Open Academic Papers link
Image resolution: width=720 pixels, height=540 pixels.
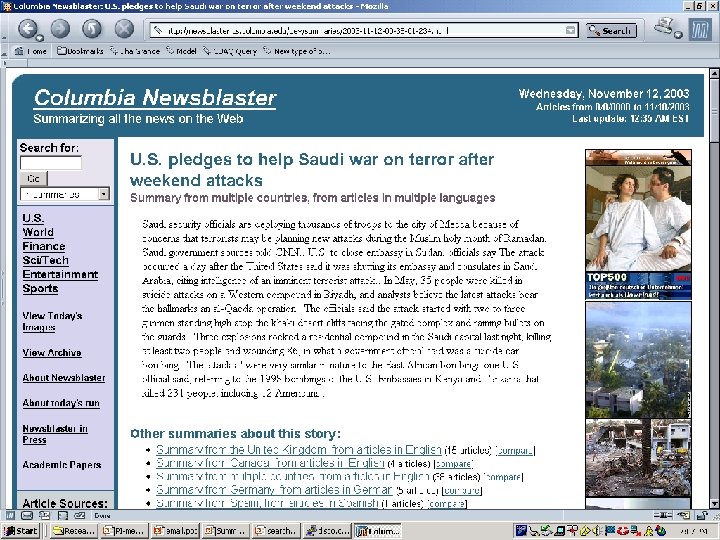(62, 465)
